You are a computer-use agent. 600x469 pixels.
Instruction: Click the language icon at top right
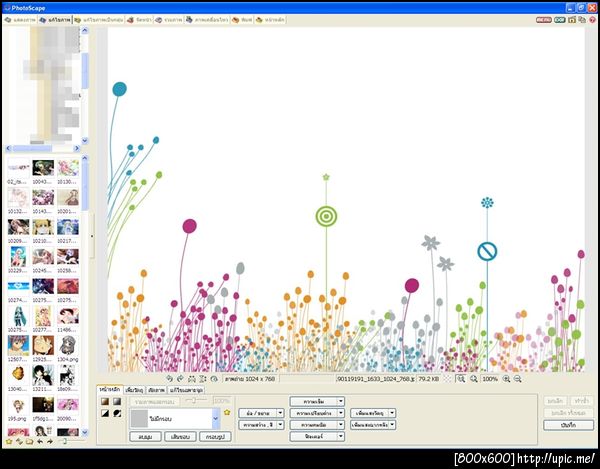[582, 20]
